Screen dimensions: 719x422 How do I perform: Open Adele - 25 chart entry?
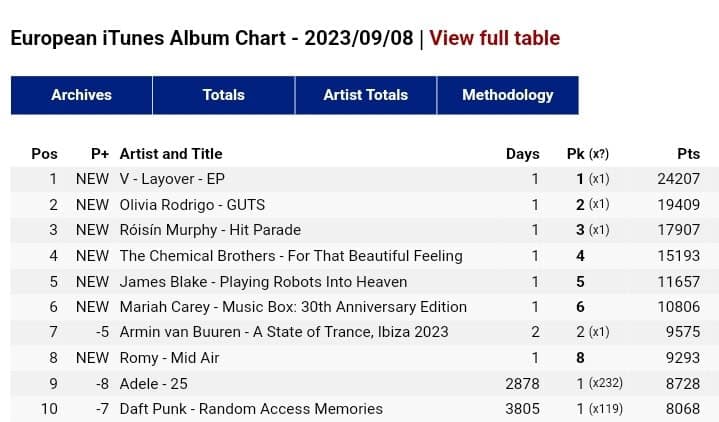153,383
